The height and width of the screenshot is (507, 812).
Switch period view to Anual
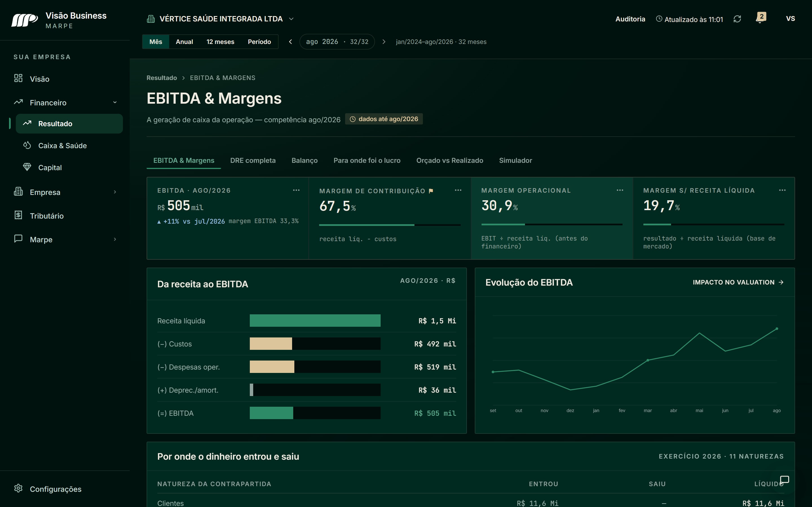coord(184,42)
